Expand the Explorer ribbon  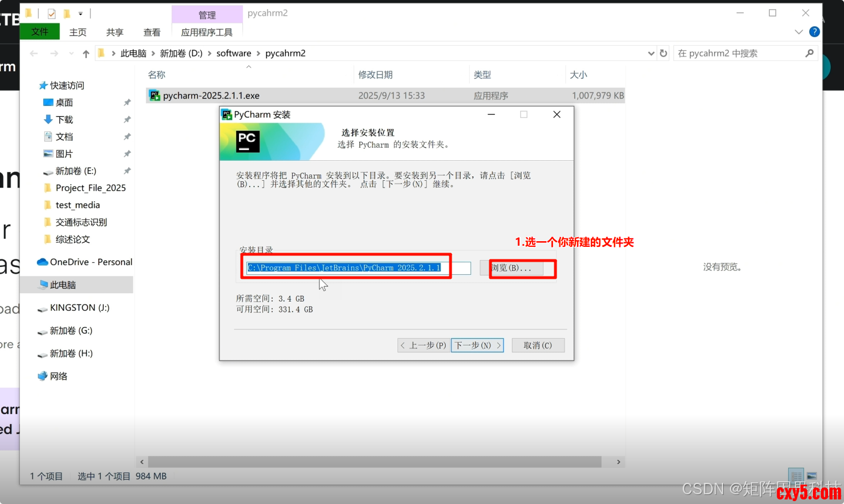(x=798, y=32)
